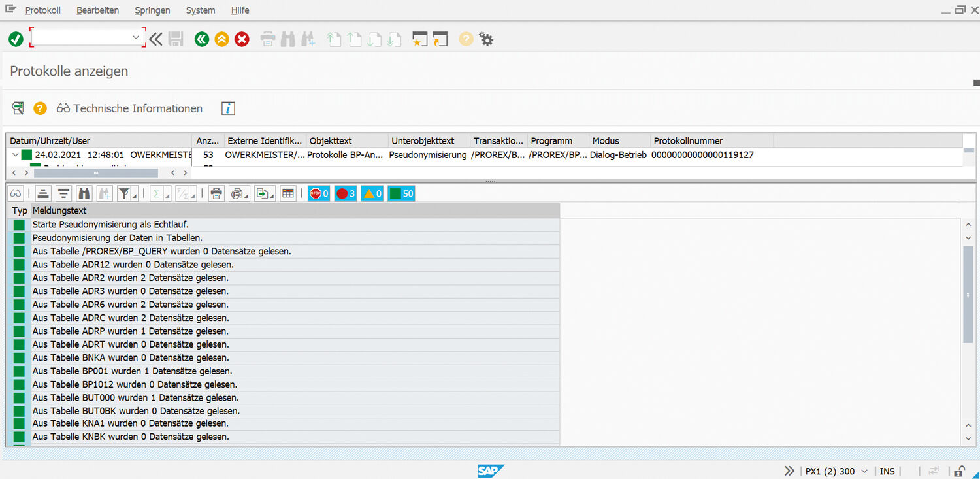Toggle yellow warning messages filter showing 0

tap(372, 193)
